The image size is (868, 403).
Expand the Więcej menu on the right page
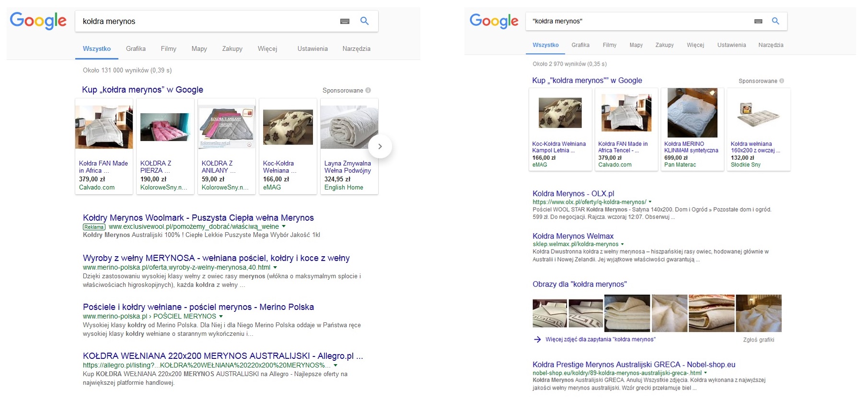(695, 45)
